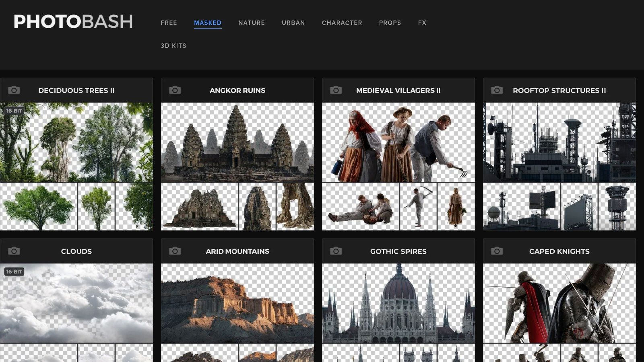This screenshot has width=644, height=362.
Task: Click the camera icon beside Caped Knights
Action: 497,251
